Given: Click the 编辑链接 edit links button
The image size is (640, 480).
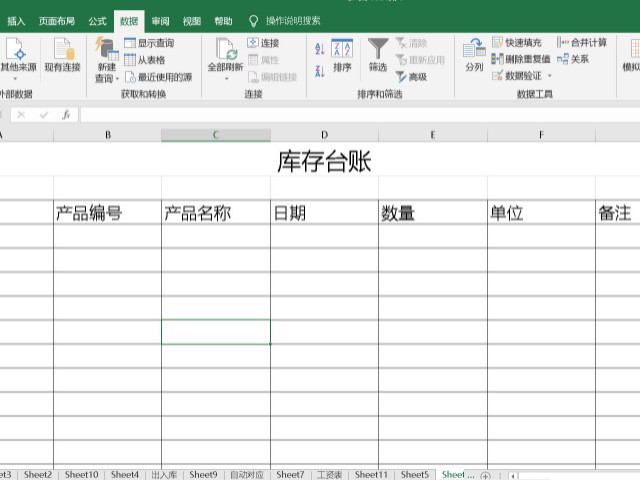Looking at the screenshot, I should click(x=272, y=77).
